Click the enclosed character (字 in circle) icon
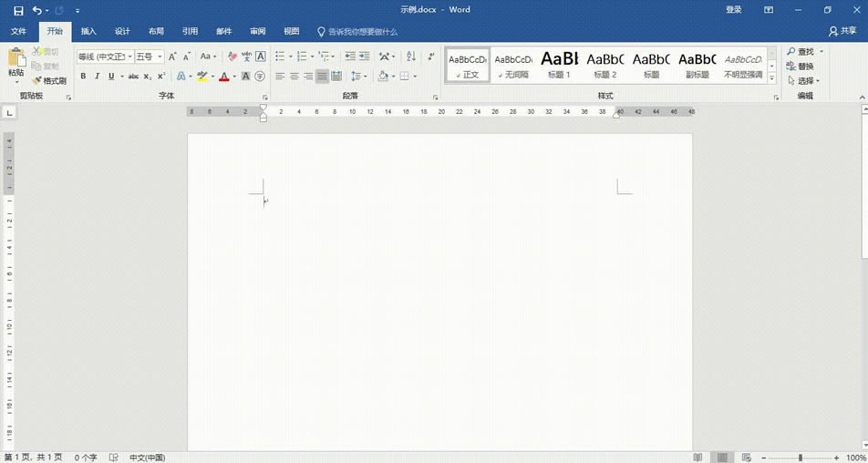Image resolution: width=868 pixels, height=463 pixels. (260, 77)
